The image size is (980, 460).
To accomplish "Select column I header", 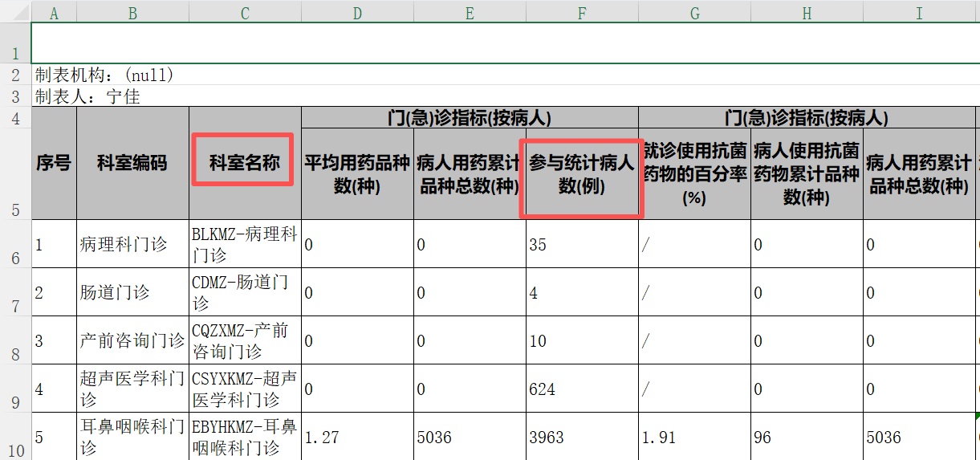I will click(x=919, y=12).
